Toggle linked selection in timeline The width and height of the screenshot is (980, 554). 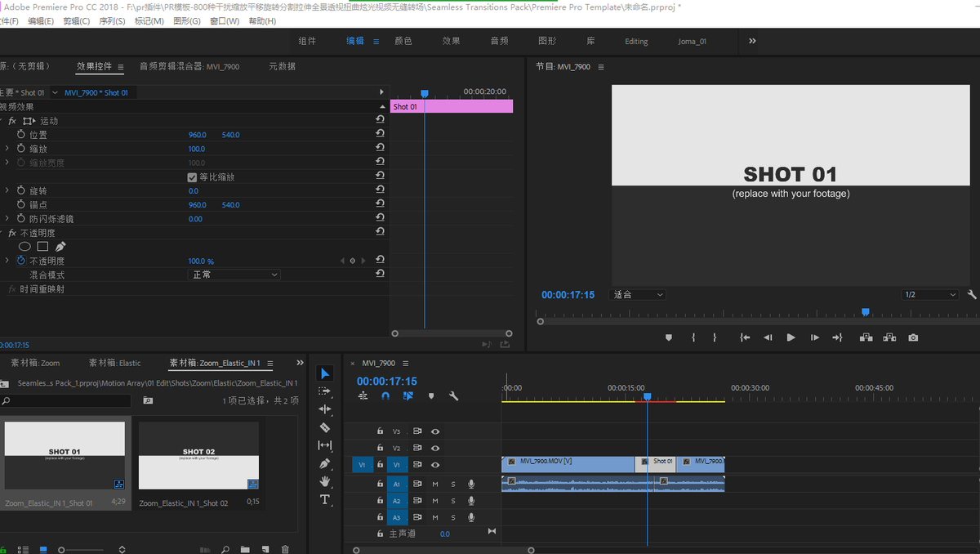tap(408, 396)
